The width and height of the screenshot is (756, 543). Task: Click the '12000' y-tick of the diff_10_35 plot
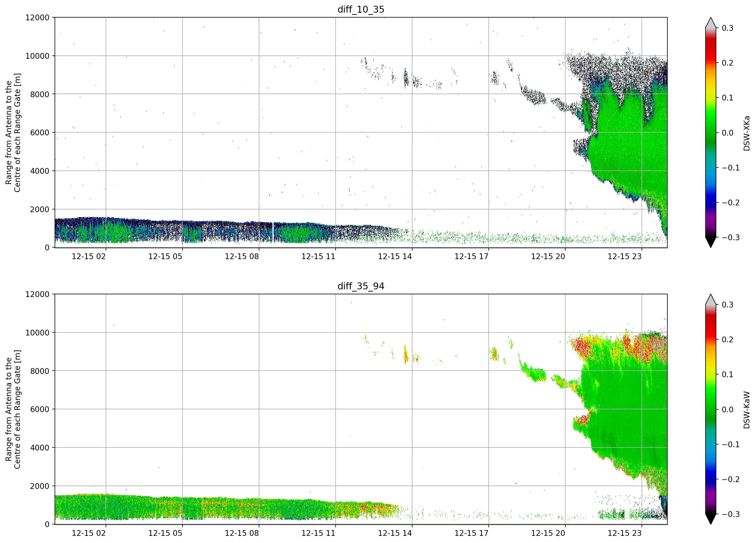click(x=37, y=17)
